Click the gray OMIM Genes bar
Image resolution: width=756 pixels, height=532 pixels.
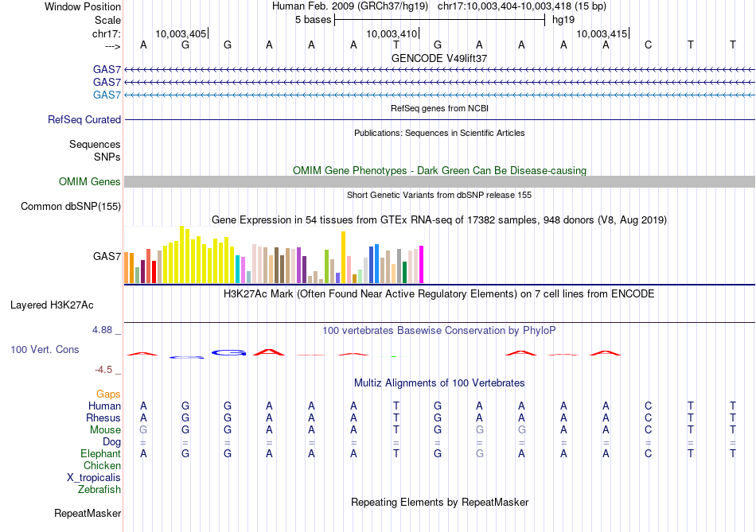[x=439, y=181]
